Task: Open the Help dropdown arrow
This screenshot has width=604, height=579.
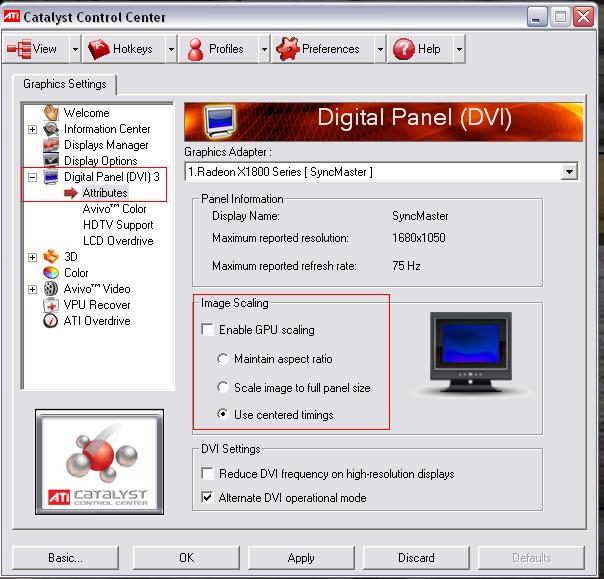Action: pos(459,49)
